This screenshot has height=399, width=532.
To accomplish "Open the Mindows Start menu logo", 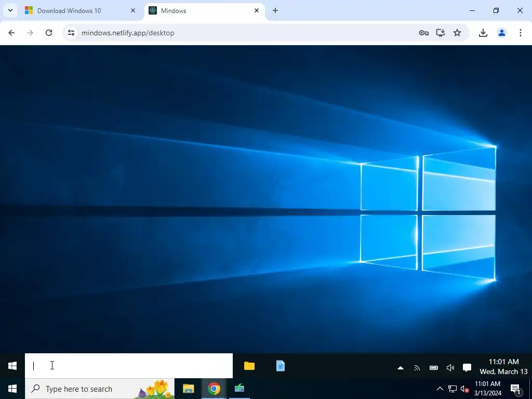I will [12, 366].
